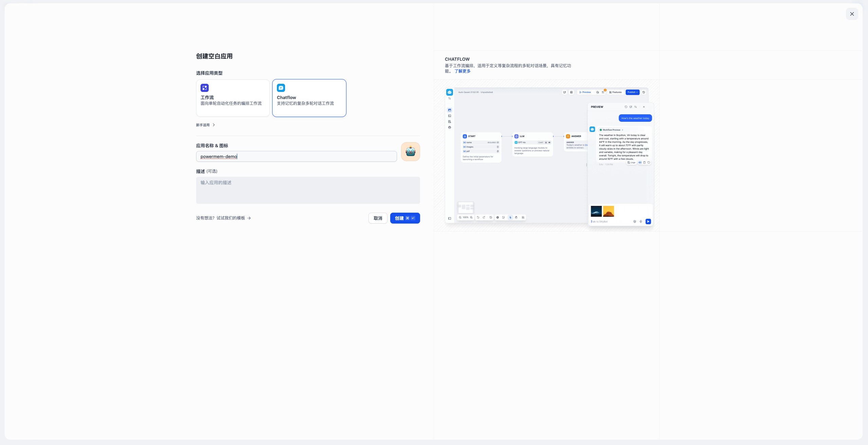The height and width of the screenshot is (445, 868).
Task: Select the 工作流 application type card
Action: click(x=233, y=98)
